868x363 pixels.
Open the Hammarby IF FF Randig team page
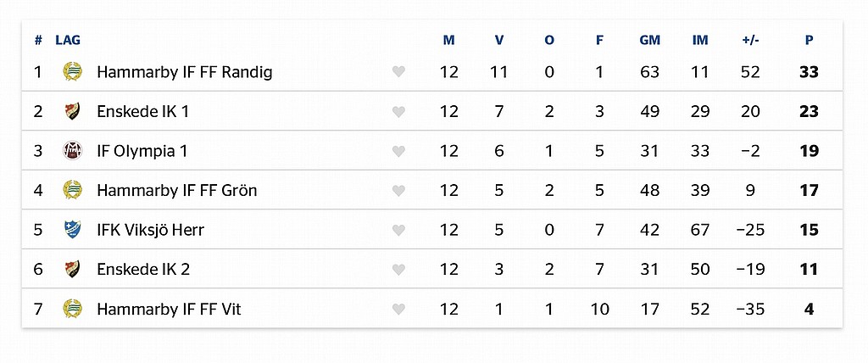184,72
